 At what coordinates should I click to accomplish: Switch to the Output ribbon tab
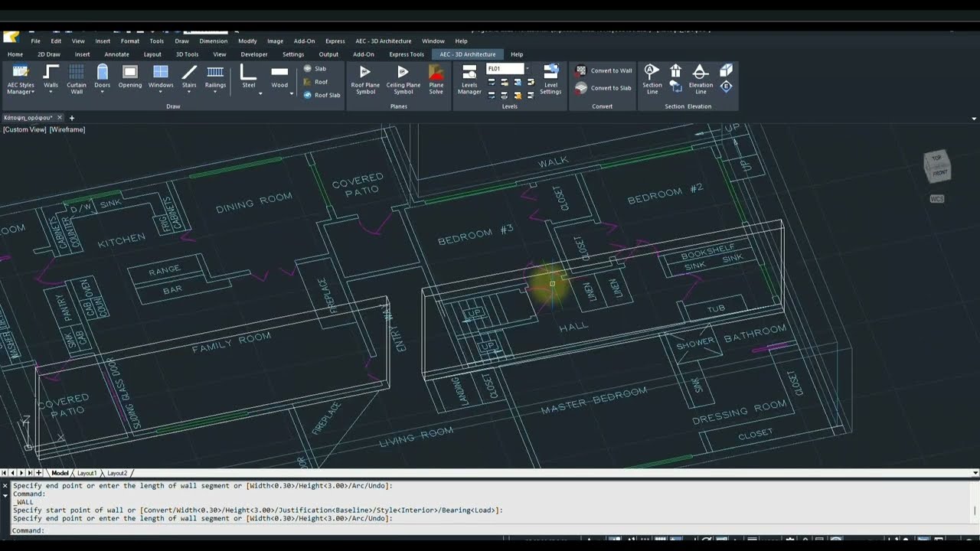point(328,54)
